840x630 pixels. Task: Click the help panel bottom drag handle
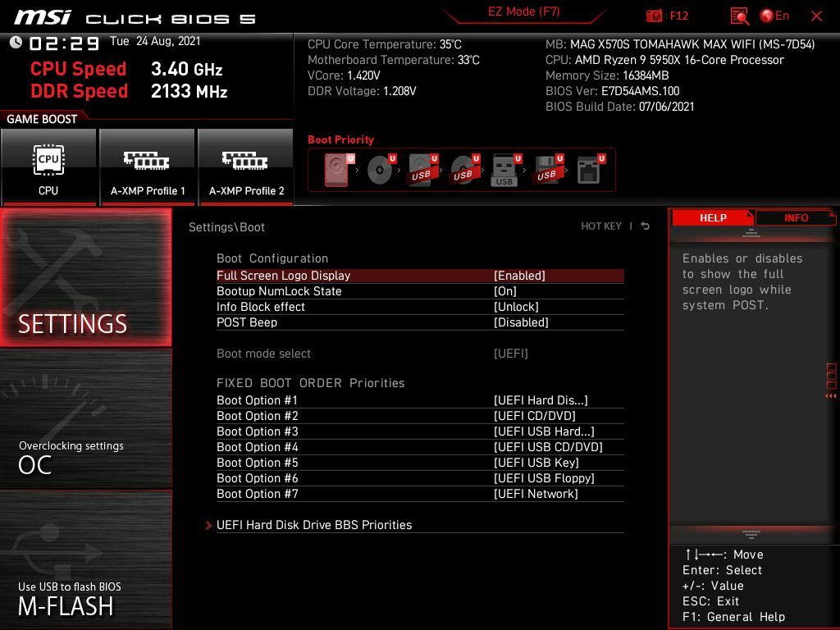(751, 535)
